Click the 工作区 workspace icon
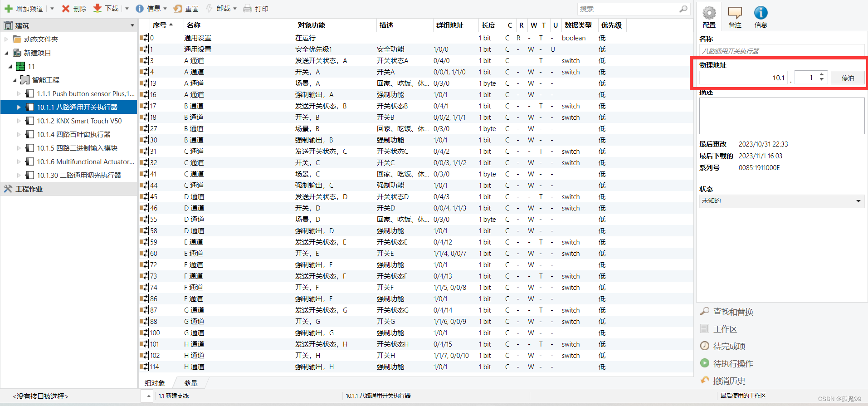The width and height of the screenshot is (868, 406). (705, 328)
